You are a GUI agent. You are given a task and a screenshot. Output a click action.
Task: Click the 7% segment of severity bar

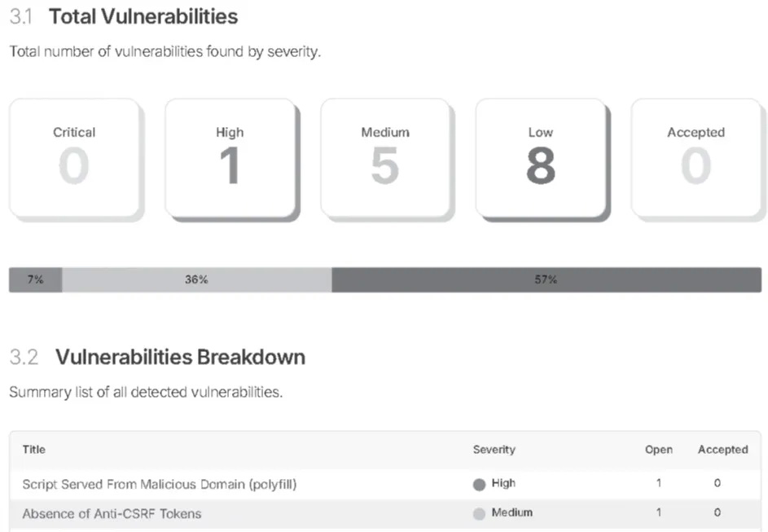coord(35,279)
